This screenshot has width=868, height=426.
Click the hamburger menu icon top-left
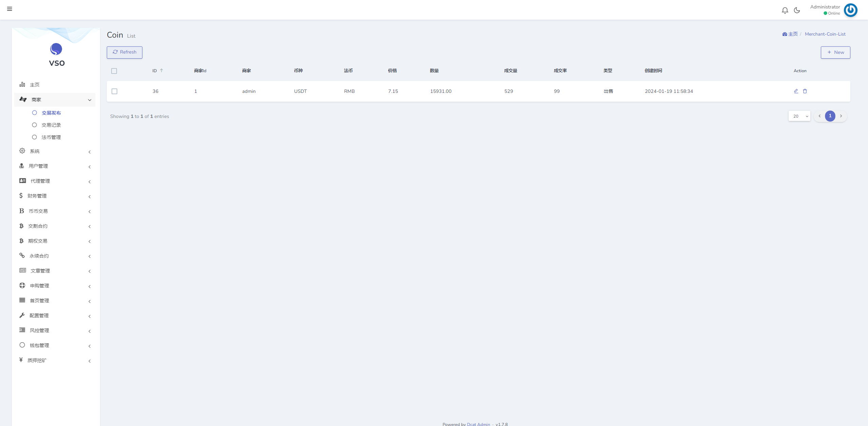[x=10, y=9]
